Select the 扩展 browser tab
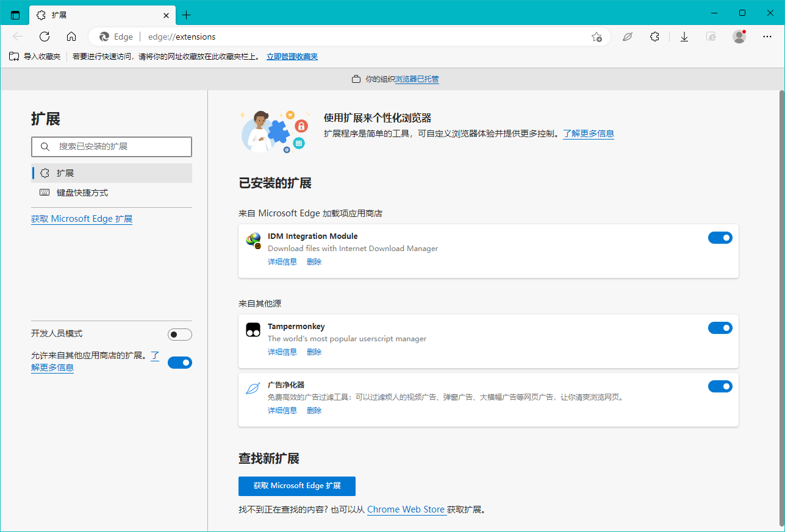This screenshot has width=785, height=532. click(102, 15)
